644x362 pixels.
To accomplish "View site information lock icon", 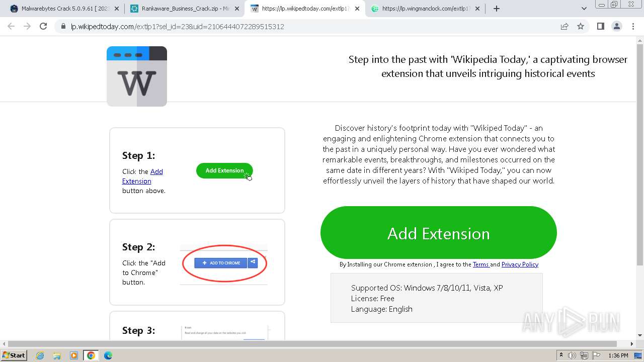I will (x=63, y=27).
